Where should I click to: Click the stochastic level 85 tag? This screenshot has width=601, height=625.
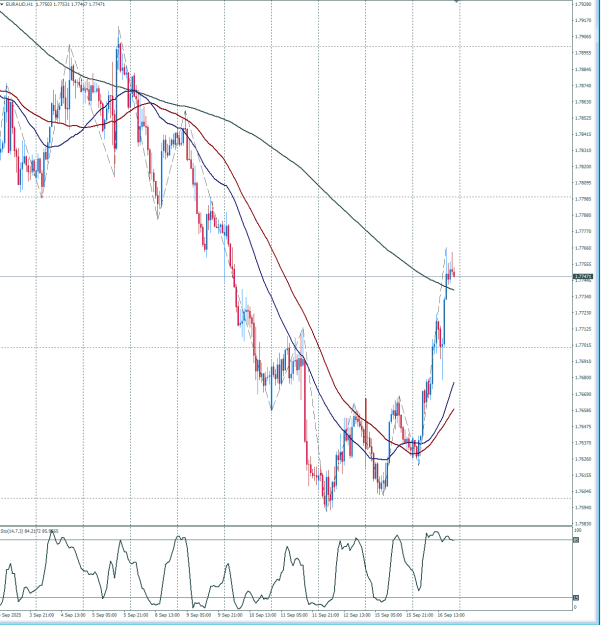pyautogui.click(x=576, y=540)
